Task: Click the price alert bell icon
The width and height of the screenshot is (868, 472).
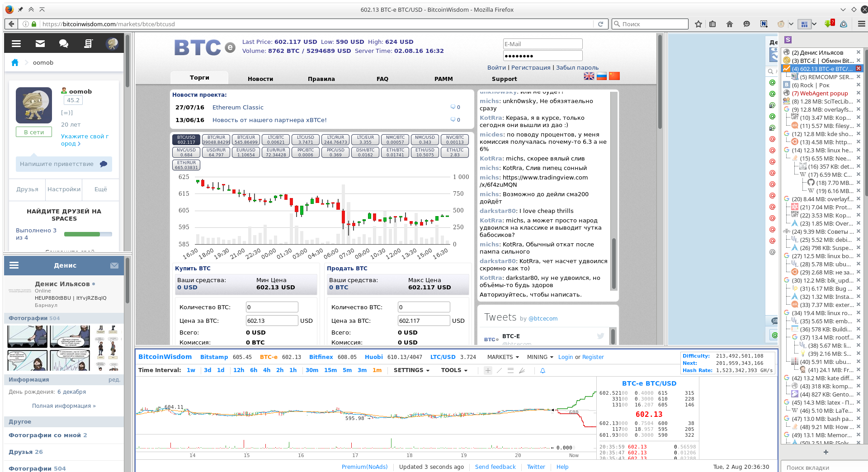Action: [x=542, y=370]
